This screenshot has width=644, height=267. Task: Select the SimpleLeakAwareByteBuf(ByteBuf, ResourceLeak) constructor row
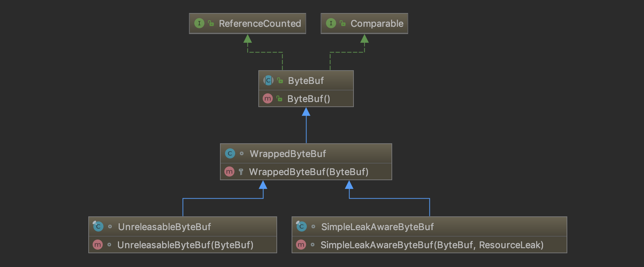[432, 245]
